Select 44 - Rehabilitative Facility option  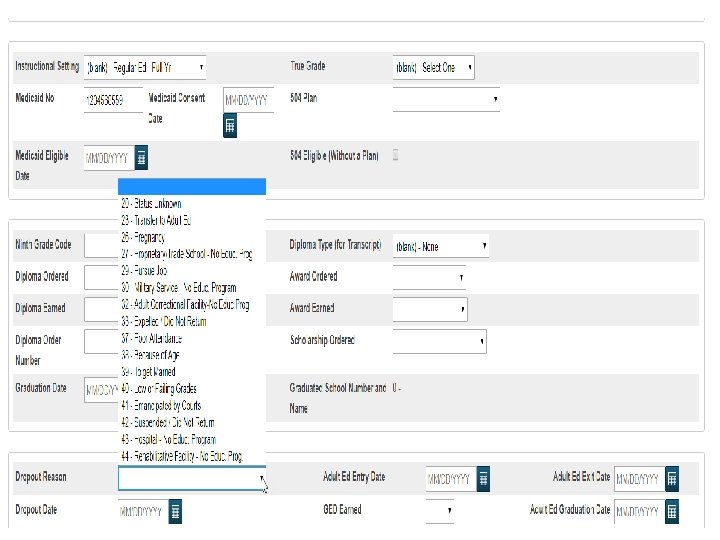pyautogui.click(x=192, y=456)
